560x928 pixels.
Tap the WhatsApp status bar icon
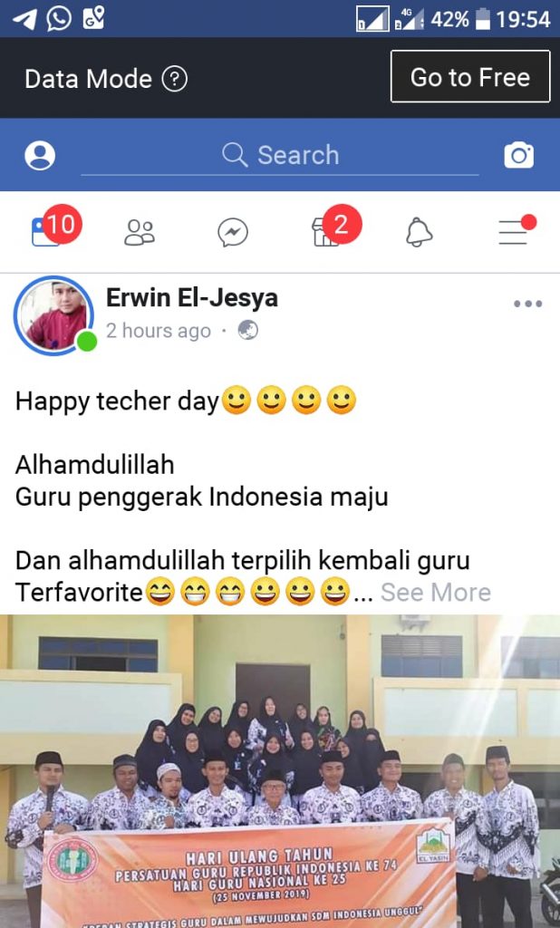[x=59, y=18]
